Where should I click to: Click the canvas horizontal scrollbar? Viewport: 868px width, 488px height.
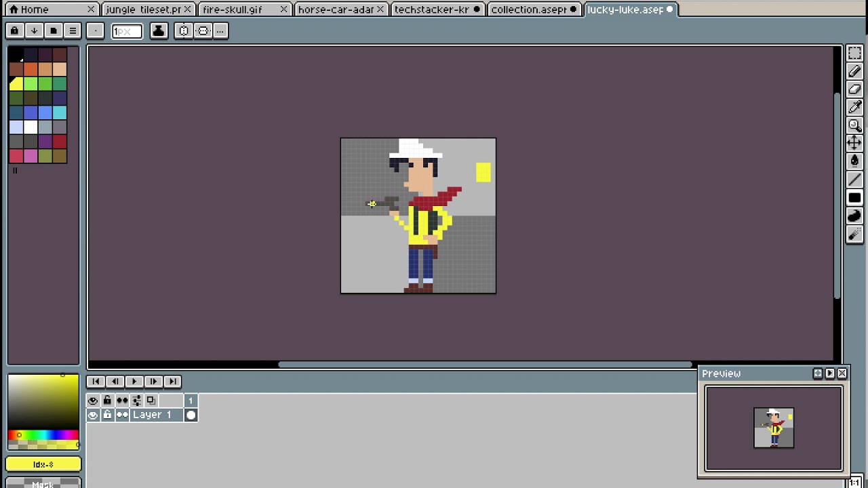(485, 365)
